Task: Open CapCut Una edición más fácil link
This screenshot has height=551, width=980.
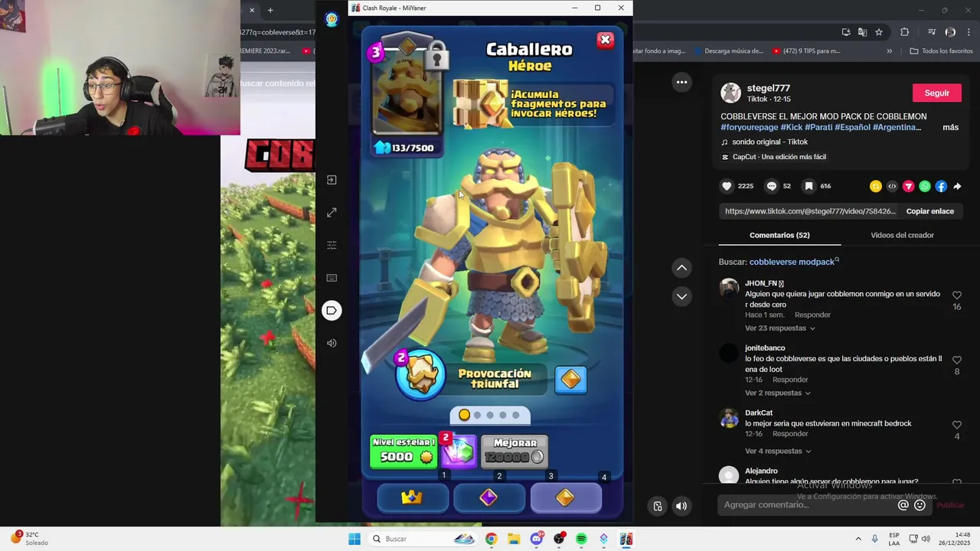Action: click(x=779, y=157)
